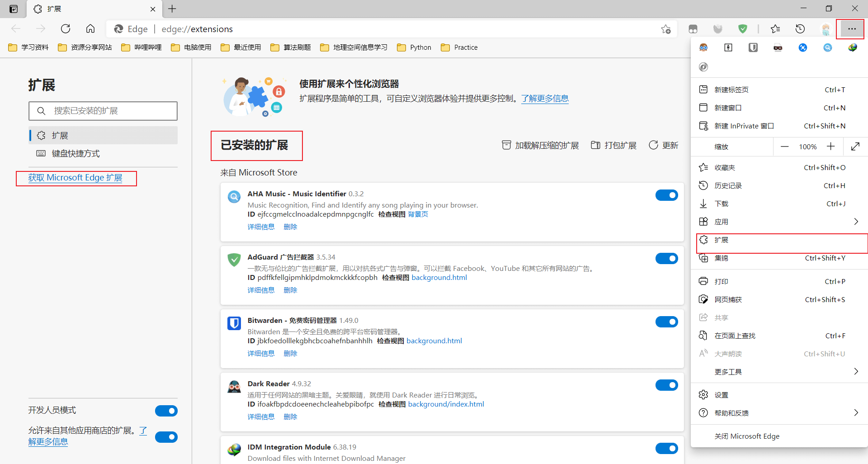Click the 更新 refresh extensions button
868x464 pixels.
pyautogui.click(x=663, y=145)
